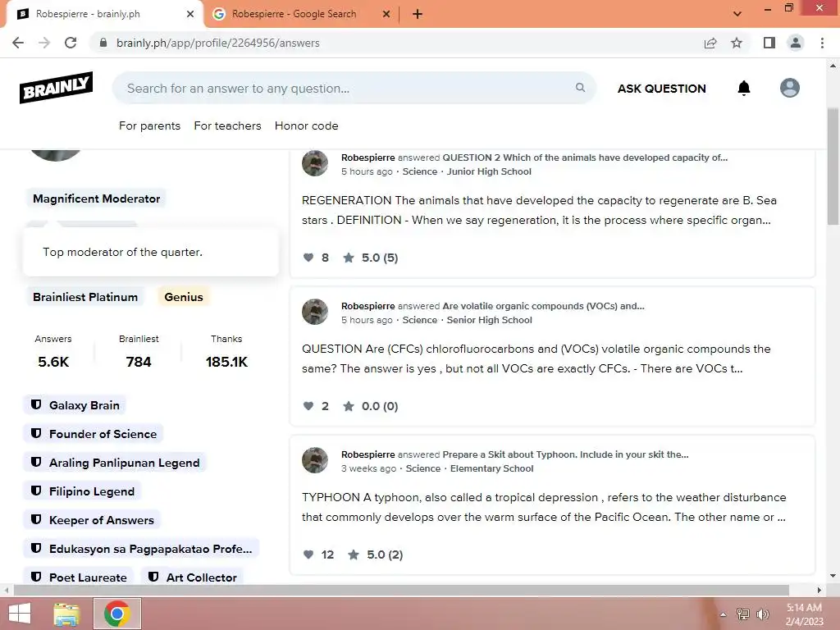Click Robespierre avatar on regeneration answer
This screenshot has width=840, height=630.
tap(315, 163)
